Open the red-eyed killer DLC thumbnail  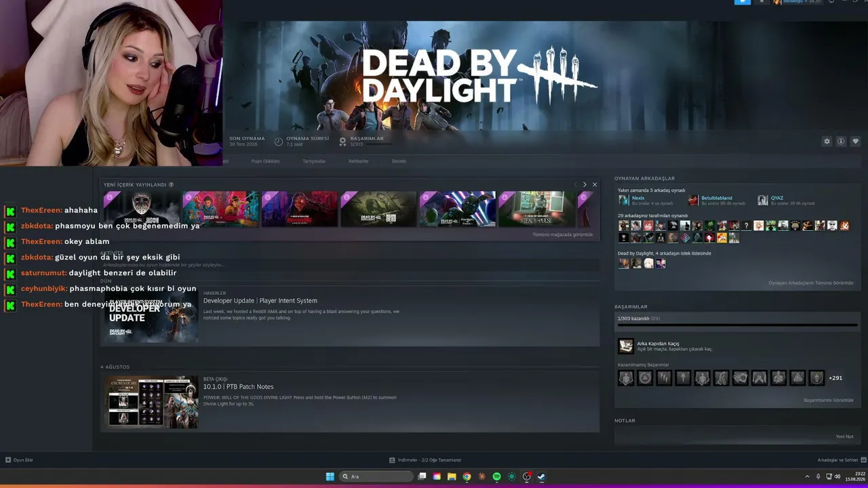[x=300, y=209]
